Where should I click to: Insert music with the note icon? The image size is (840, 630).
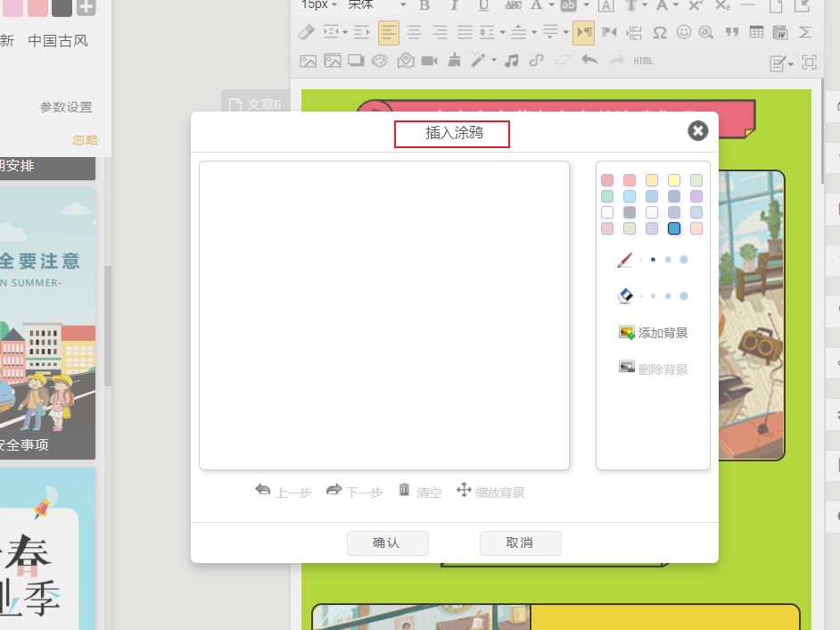click(x=511, y=61)
